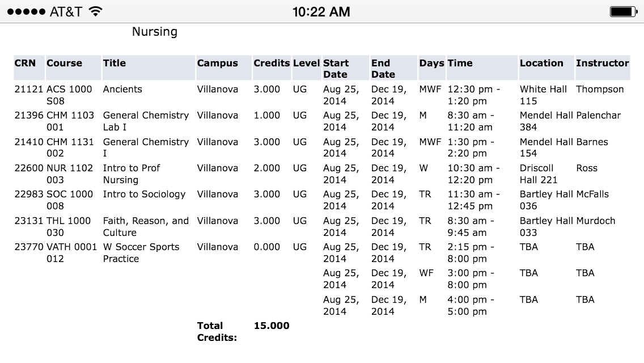Tap the Wi-Fi signal icon
644x363 pixels.
pos(95,12)
